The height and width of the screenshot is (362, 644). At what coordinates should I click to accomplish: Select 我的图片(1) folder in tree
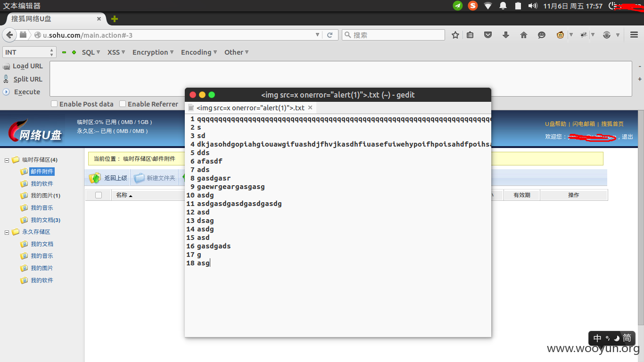[45, 196]
